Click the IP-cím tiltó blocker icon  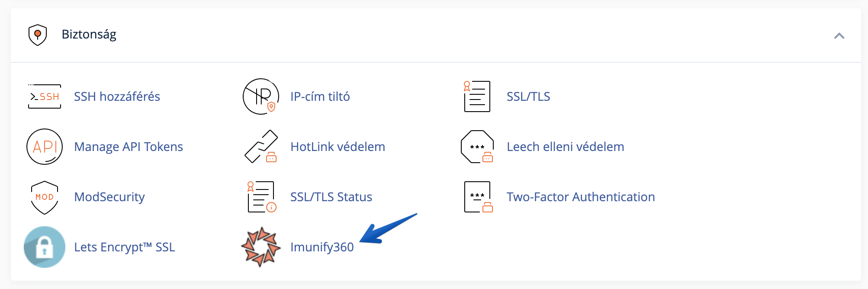[260, 96]
